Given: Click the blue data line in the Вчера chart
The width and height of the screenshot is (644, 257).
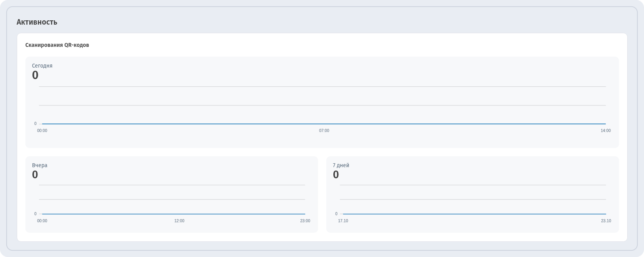Looking at the screenshot, I should [174, 214].
